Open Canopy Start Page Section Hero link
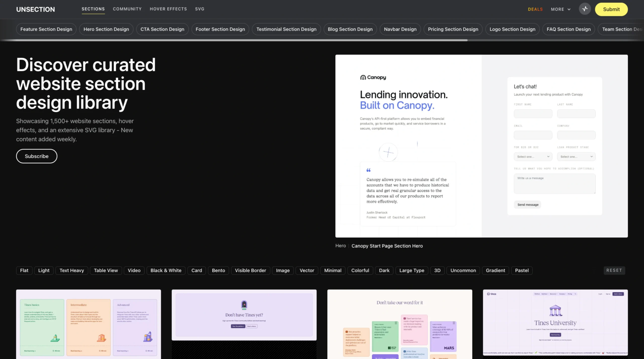The image size is (644, 359). [387, 246]
